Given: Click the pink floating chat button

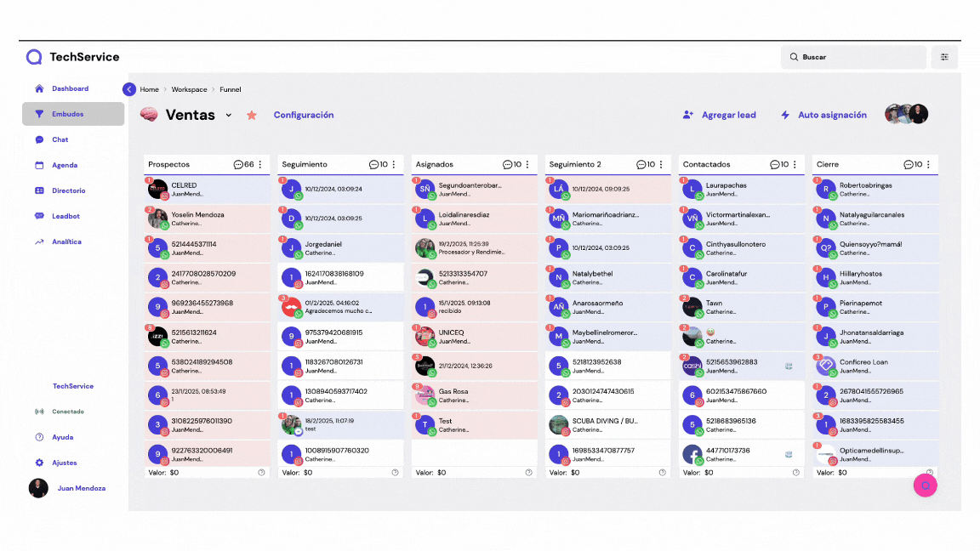Looking at the screenshot, I should 925,485.
